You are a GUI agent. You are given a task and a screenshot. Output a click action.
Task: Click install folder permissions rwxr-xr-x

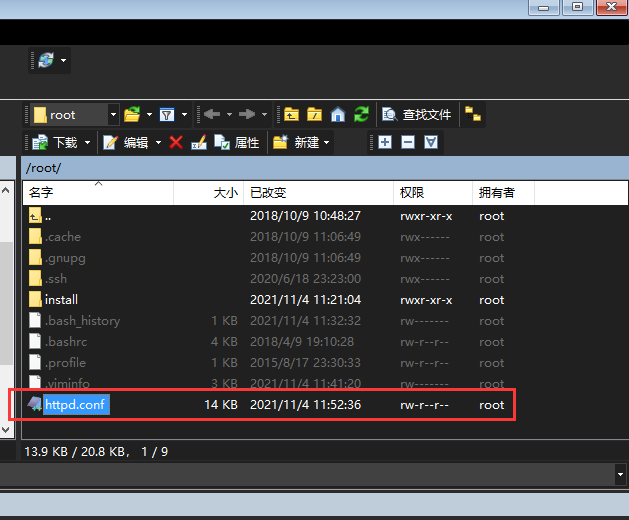[426, 301]
